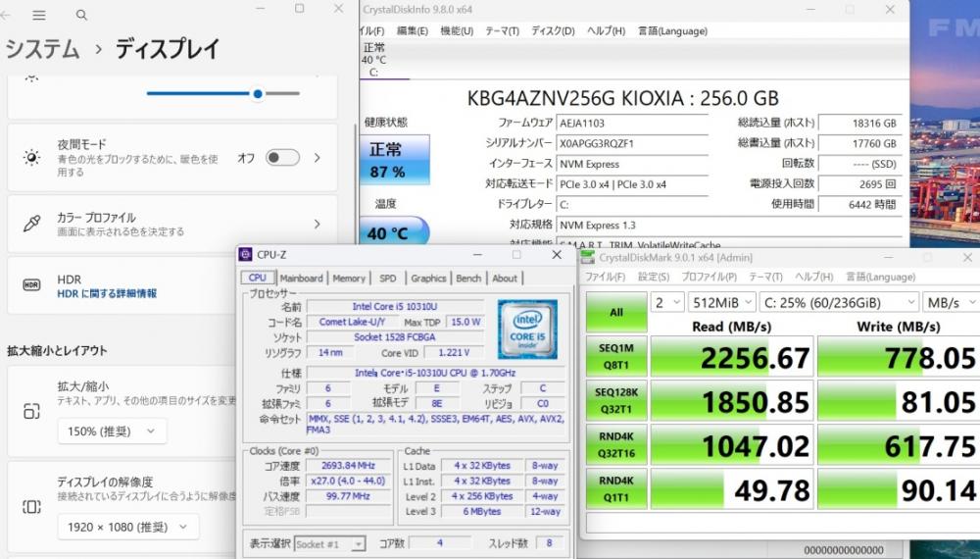Screen dimensions: 980x559
Task: Switch to the Bench tab in CPU-Z
Action: [468, 279]
